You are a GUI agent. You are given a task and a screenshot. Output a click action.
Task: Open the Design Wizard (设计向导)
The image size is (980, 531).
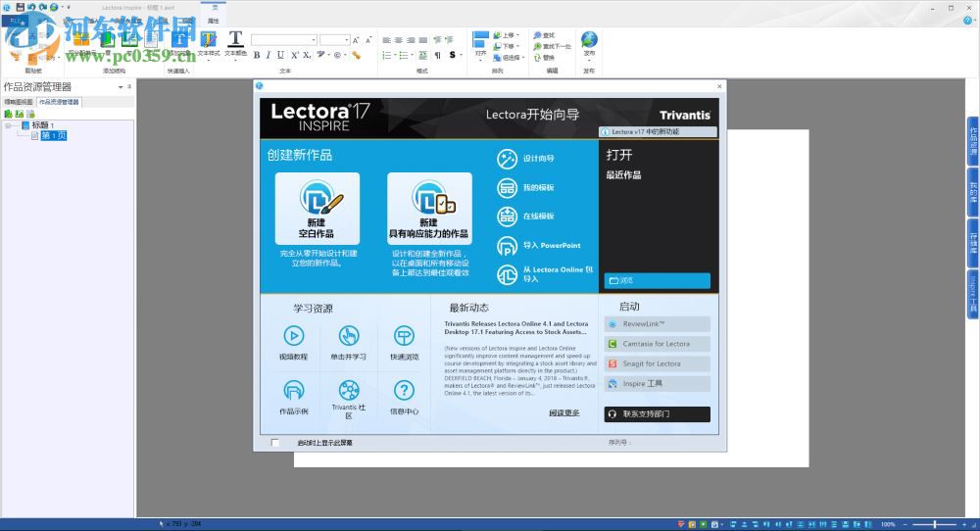(525, 159)
